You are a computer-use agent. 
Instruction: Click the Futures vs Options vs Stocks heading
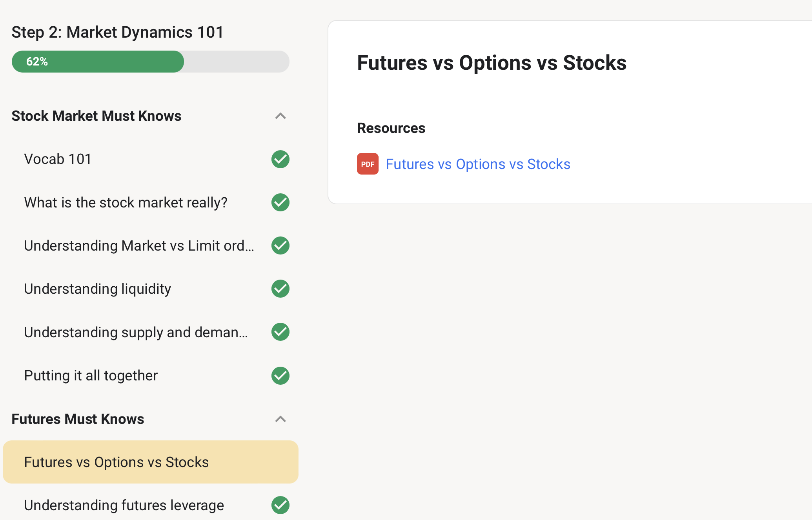click(x=492, y=62)
